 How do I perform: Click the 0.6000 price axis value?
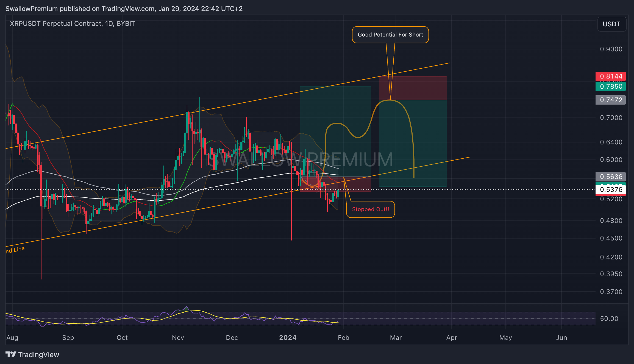pyautogui.click(x=611, y=160)
